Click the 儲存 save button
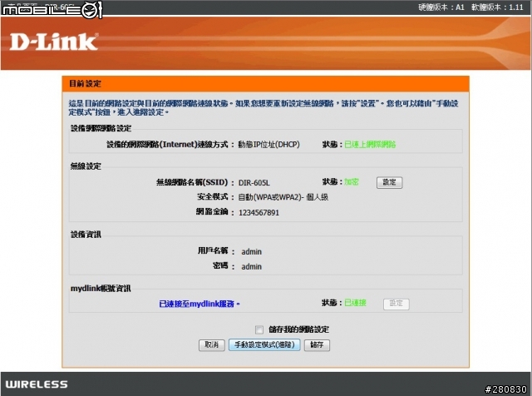532x396 pixels. 317,345
